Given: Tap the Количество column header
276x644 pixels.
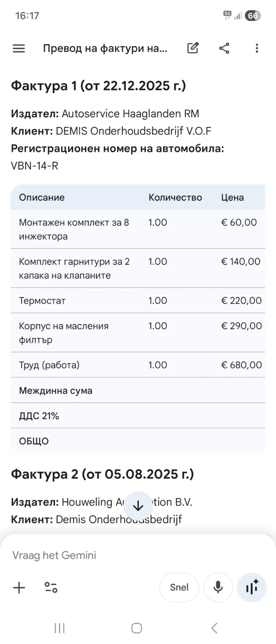Looking at the screenshot, I should (175, 197).
